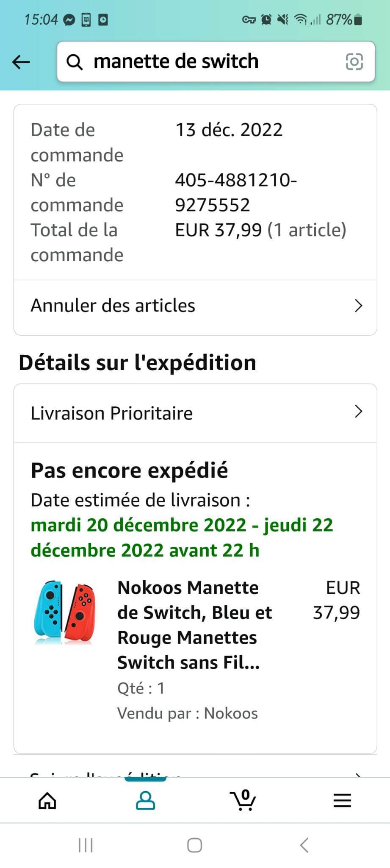The height and width of the screenshot is (868, 390).
Task: Open Nokoos Manette de Switch product title
Action: (x=194, y=625)
